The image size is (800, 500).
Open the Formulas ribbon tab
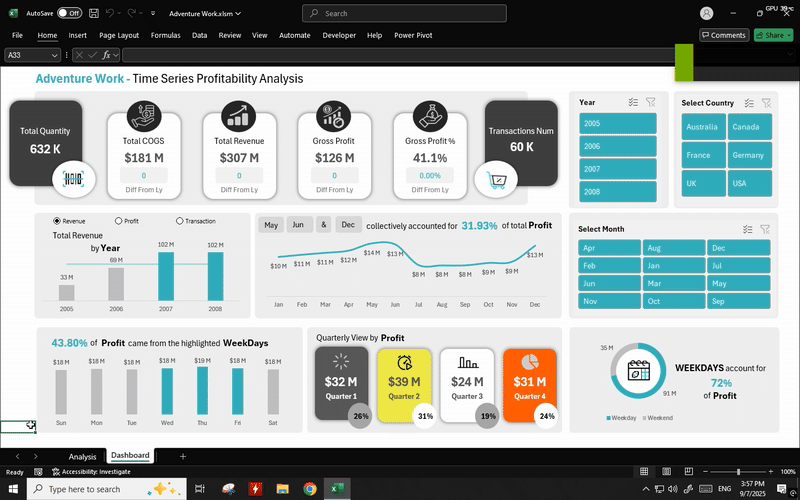click(165, 35)
